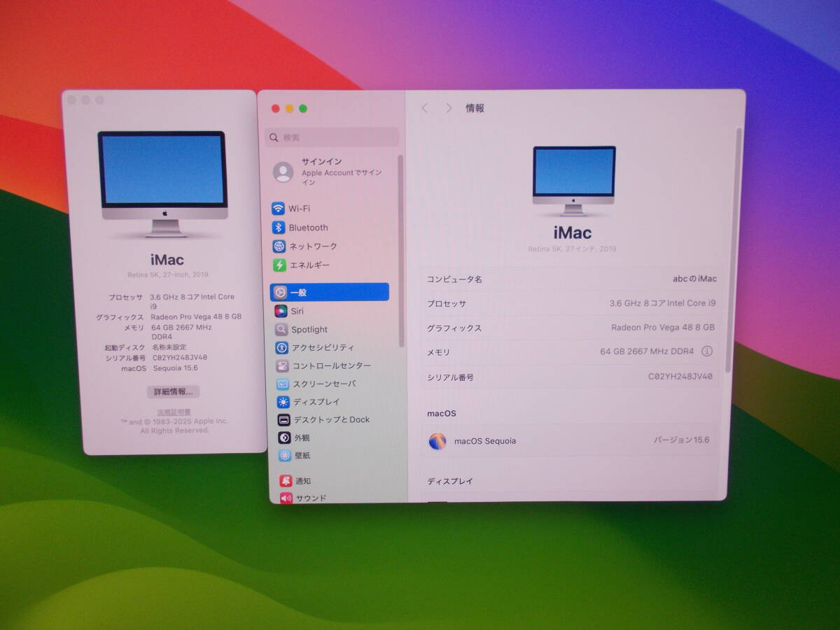The height and width of the screenshot is (630, 840).
Task: Select the スクリーンセーバ icon
Action: tap(282, 384)
